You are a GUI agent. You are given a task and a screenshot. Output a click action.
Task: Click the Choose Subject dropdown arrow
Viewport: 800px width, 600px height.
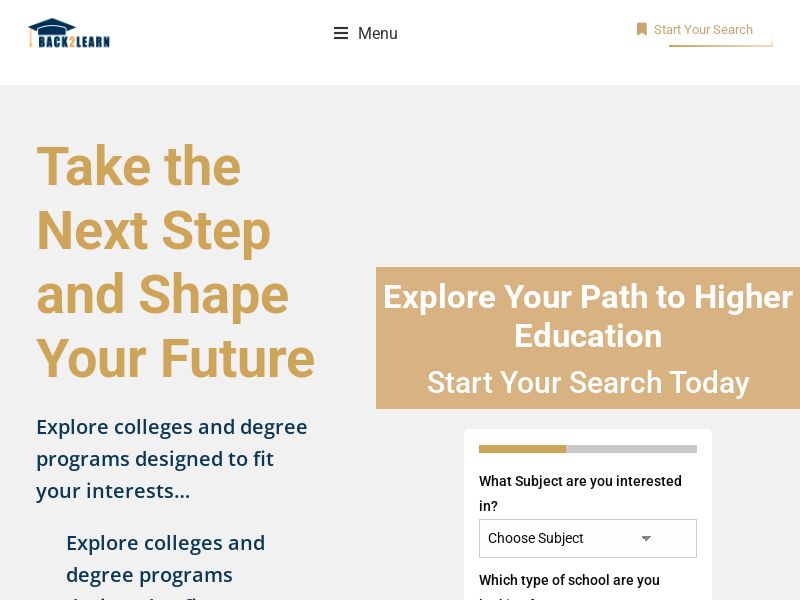(x=646, y=538)
